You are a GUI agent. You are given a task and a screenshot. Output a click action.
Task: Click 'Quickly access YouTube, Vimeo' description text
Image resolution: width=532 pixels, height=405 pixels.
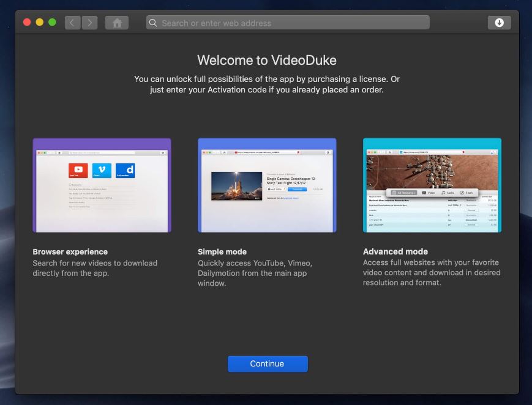tap(255, 273)
